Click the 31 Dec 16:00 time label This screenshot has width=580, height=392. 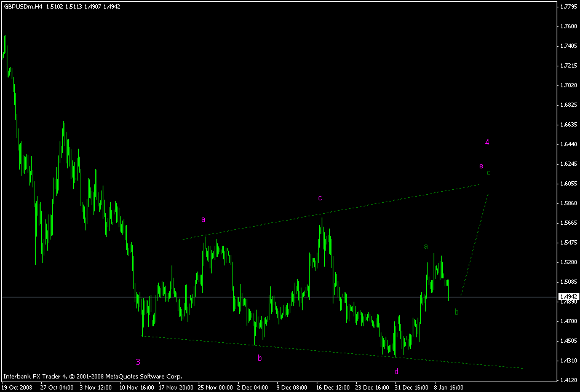point(411,387)
